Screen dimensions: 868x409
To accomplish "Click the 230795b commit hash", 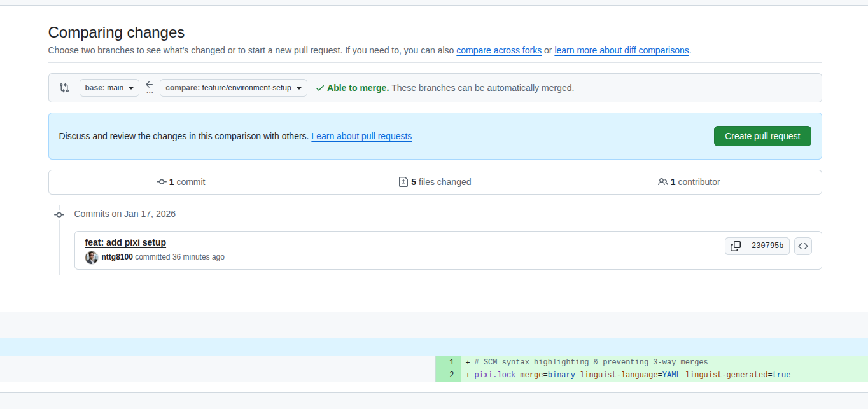I will pyautogui.click(x=767, y=246).
